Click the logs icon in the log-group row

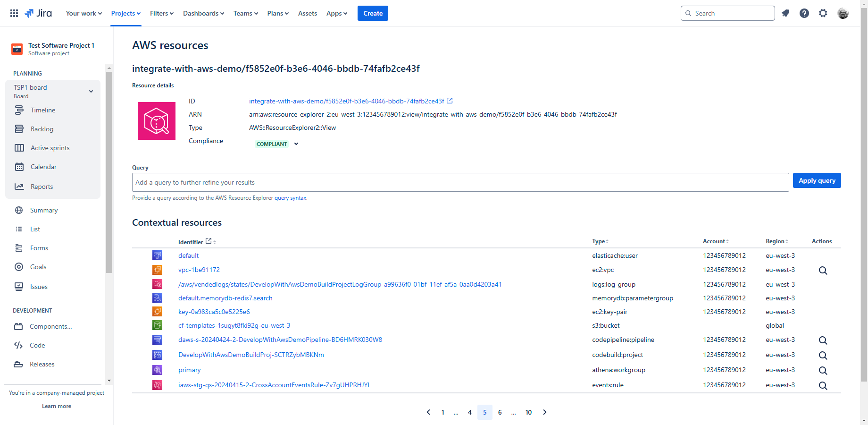click(157, 284)
